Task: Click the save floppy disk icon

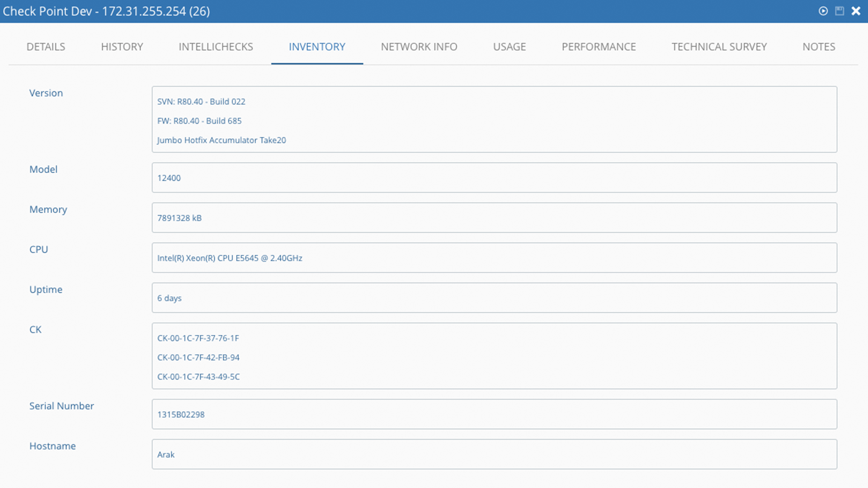Action: pyautogui.click(x=840, y=11)
